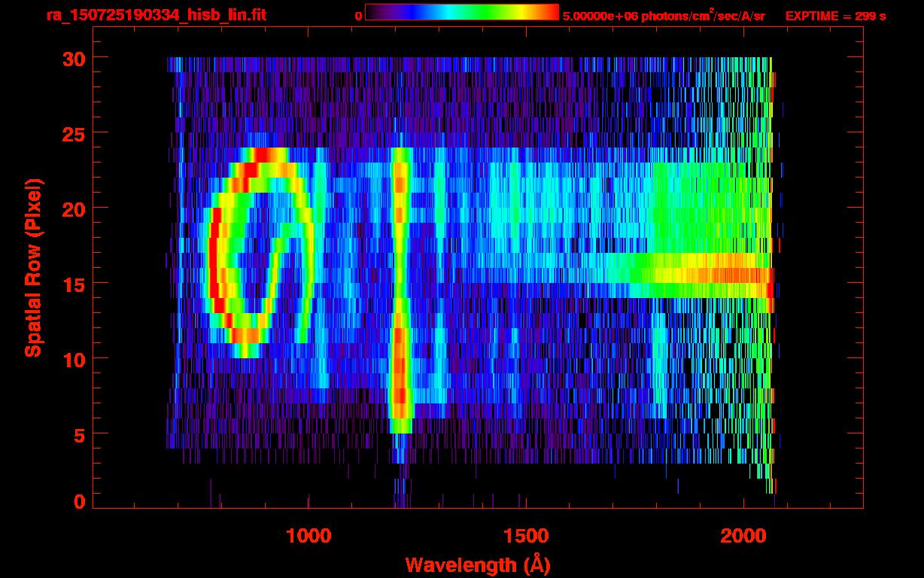This screenshot has height=578, width=924.
Task: Click the y-axis tick label 10
Action: tap(72, 359)
